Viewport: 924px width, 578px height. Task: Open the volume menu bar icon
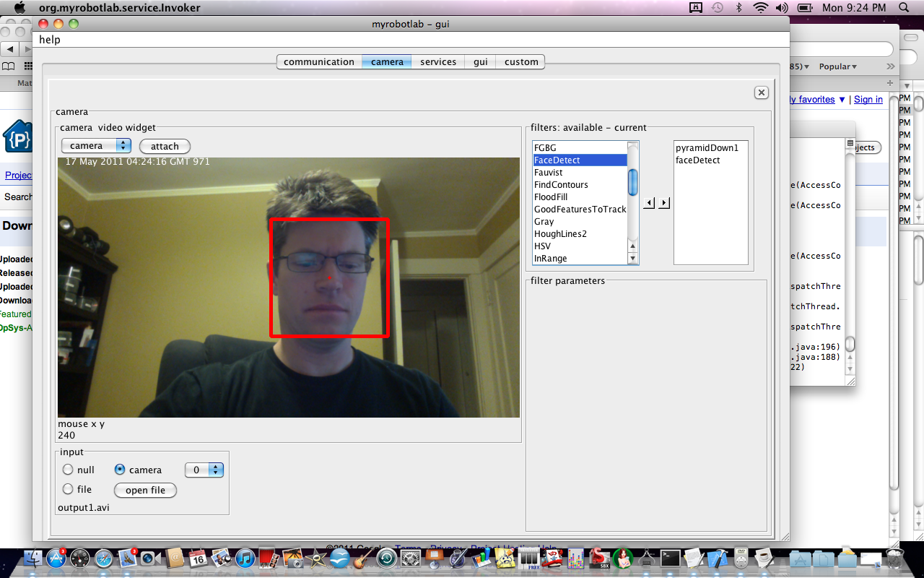pyautogui.click(x=782, y=8)
